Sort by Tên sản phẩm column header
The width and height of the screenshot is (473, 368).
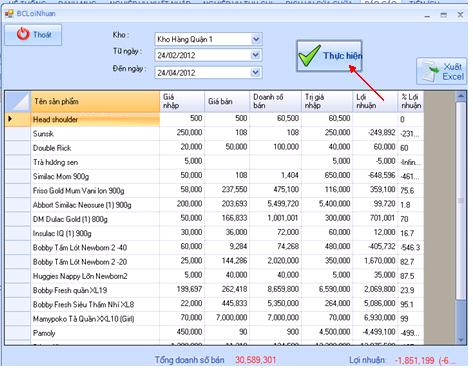coord(95,102)
